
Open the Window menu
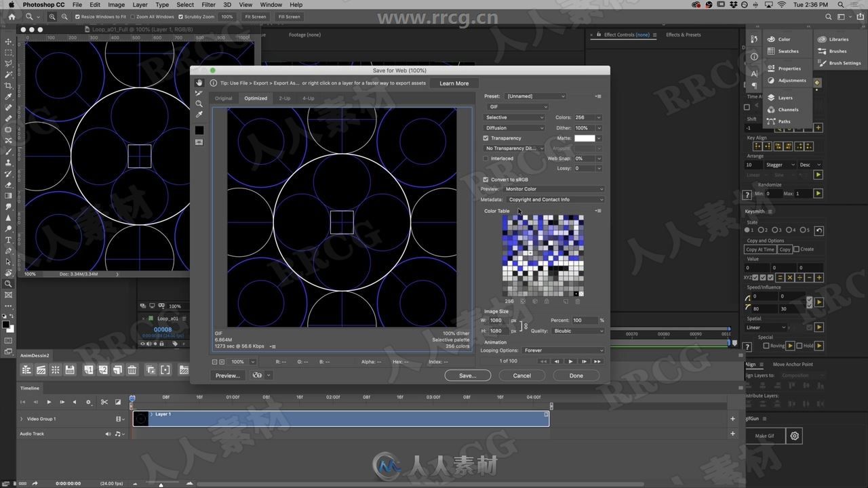tap(271, 5)
